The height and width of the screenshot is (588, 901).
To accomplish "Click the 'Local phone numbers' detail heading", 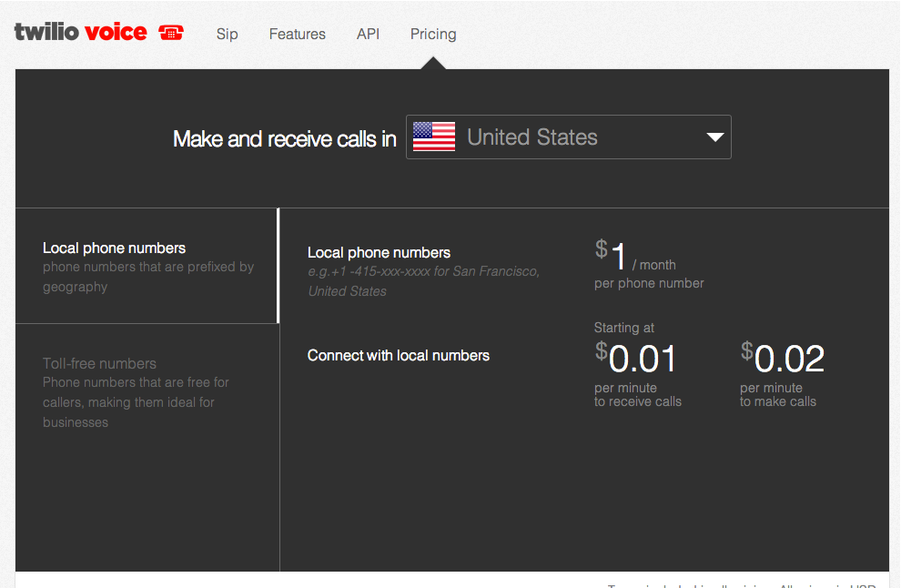I will tap(379, 252).
